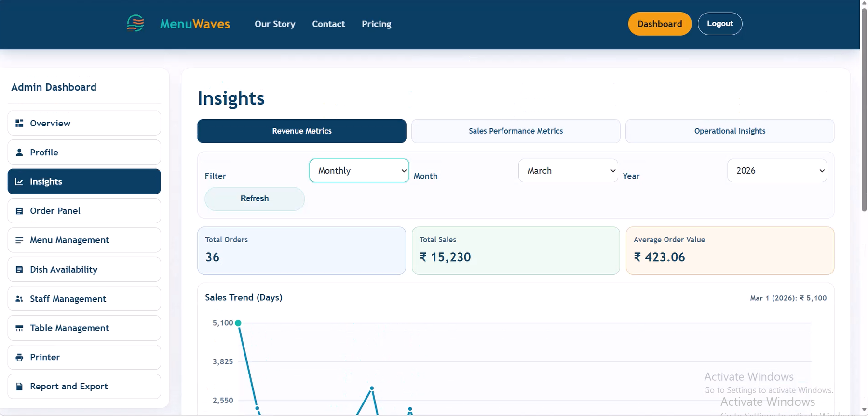Open the Contact page link
Image resolution: width=868 pixels, height=416 pixels.
pyautogui.click(x=328, y=24)
